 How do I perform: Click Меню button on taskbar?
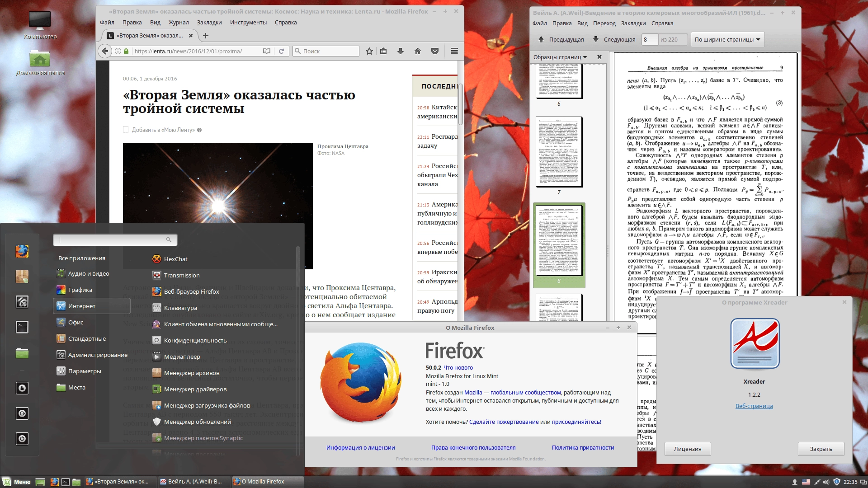[x=17, y=482]
